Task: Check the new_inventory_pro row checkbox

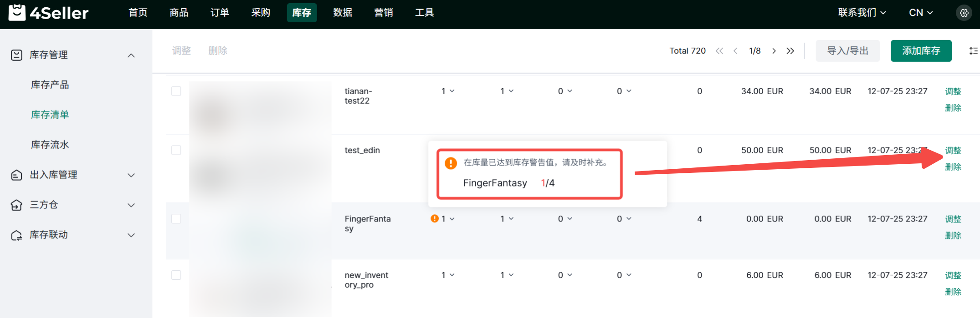Action: click(176, 275)
